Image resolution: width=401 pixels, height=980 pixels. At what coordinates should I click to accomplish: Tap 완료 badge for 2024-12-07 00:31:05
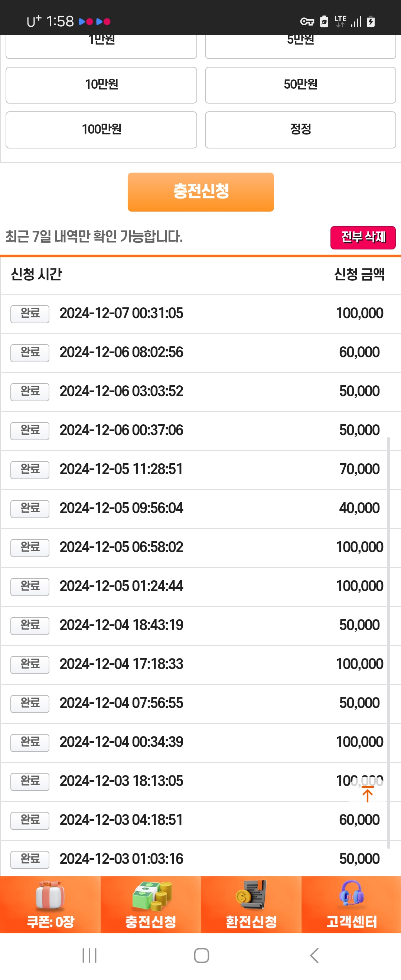(30, 314)
